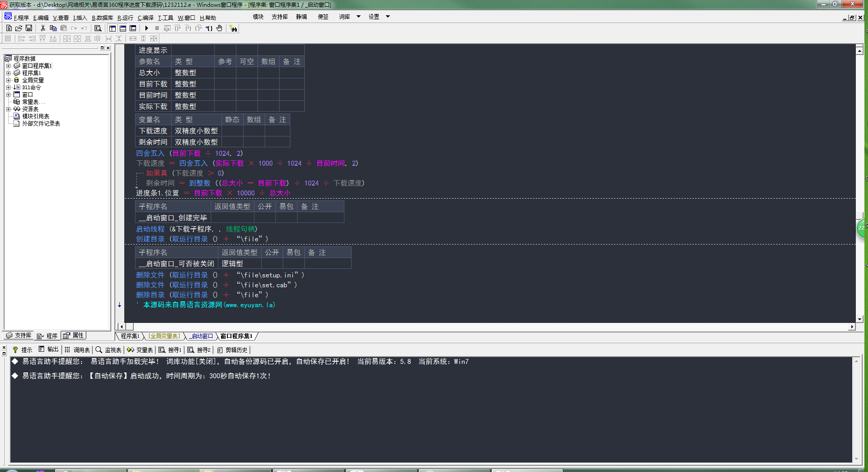Image resolution: width=868 pixels, height=472 pixels.
Task: Switch to the 属性 panel tab
Action: click(x=74, y=336)
